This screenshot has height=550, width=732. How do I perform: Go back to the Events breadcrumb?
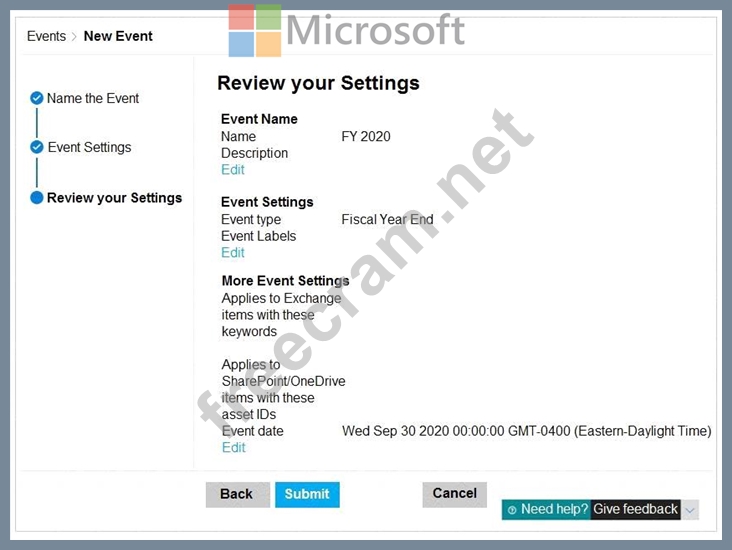coord(46,36)
